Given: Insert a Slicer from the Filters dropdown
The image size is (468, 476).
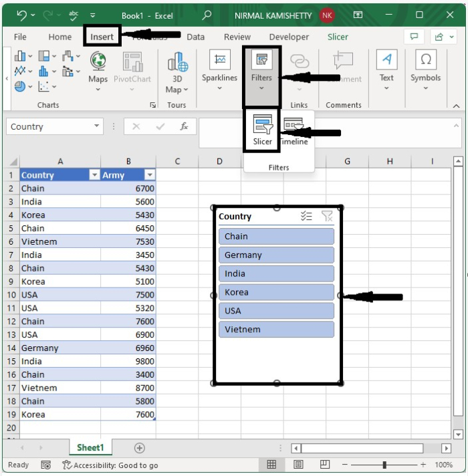Looking at the screenshot, I should pyautogui.click(x=263, y=130).
